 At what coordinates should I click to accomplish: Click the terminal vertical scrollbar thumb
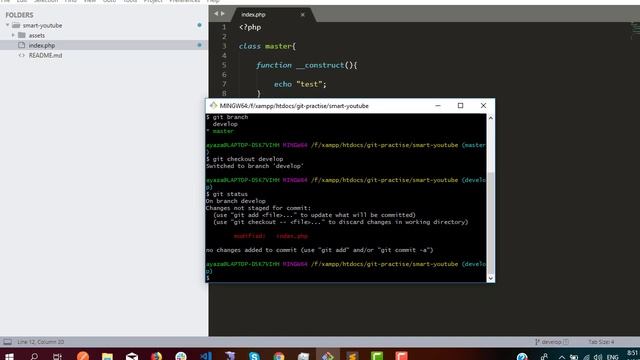(x=491, y=222)
